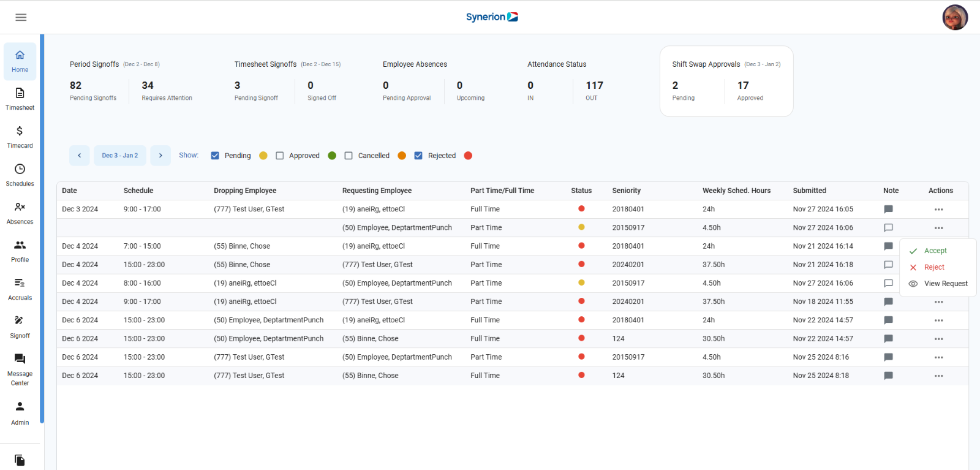Open the hamburger menu
Viewport: 980px width, 470px height.
(21, 17)
